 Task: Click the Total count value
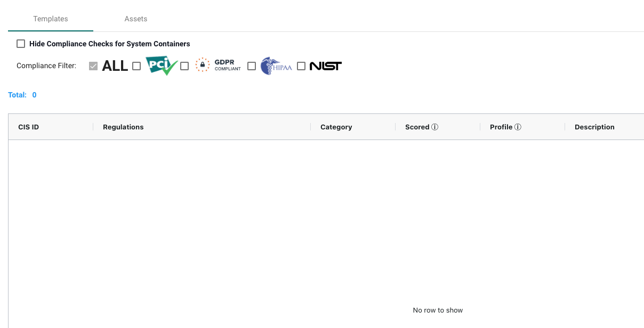click(x=34, y=94)
